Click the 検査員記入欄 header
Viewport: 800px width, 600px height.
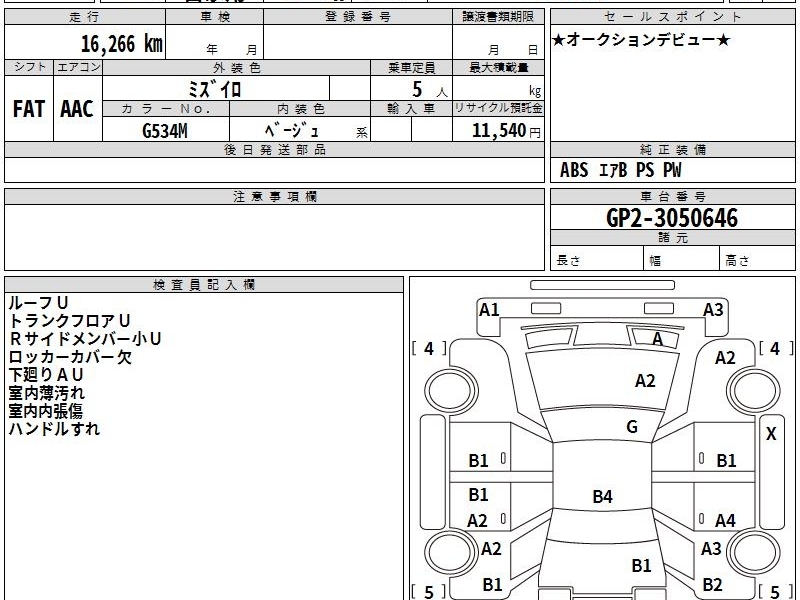[204, 285]
